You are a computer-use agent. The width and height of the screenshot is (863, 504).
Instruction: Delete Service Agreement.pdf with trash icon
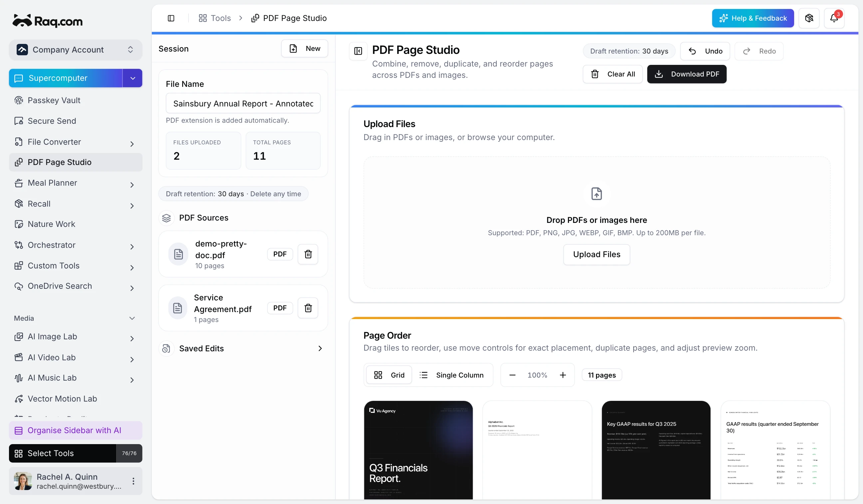(308, 308)
